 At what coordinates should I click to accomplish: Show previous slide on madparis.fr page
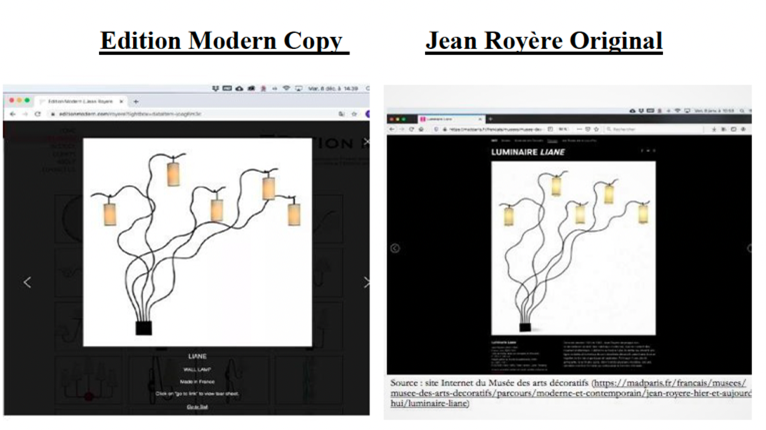[x=395, y=248]
